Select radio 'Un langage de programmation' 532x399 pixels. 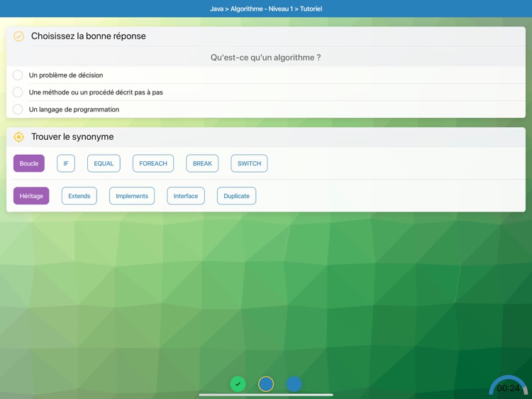click(x=18, y=109)
